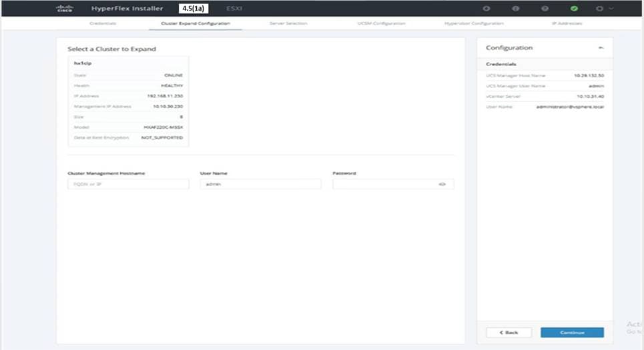
Task: Click the Back button
Action: [x=509, y=333]
